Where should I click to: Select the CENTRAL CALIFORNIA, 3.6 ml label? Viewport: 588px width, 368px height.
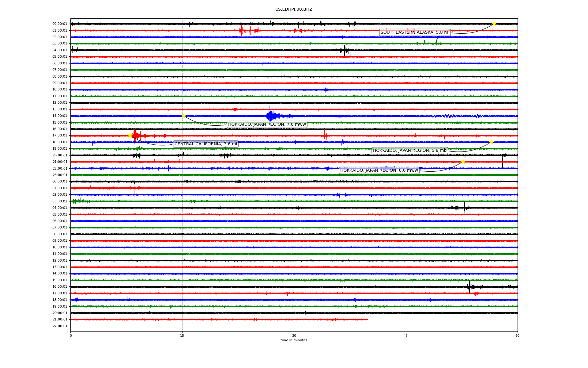[x=205, y=144]
